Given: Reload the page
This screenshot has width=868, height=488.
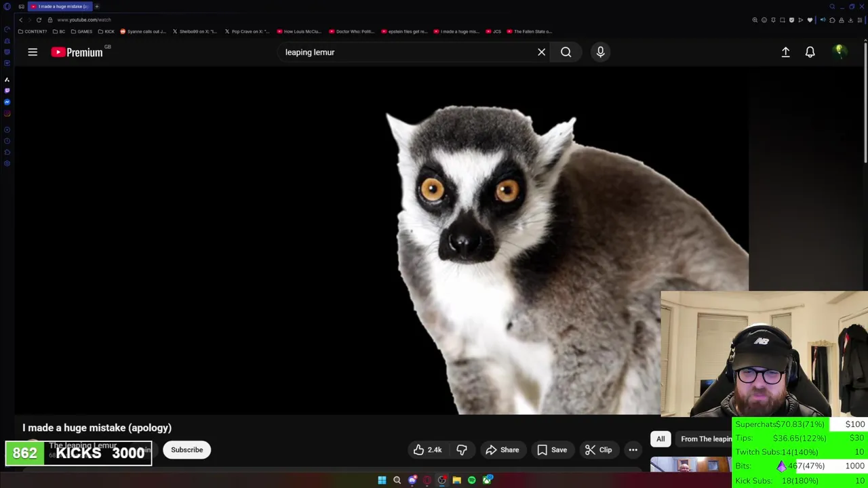Looking at the screenshot, I should tap(39, 20).
